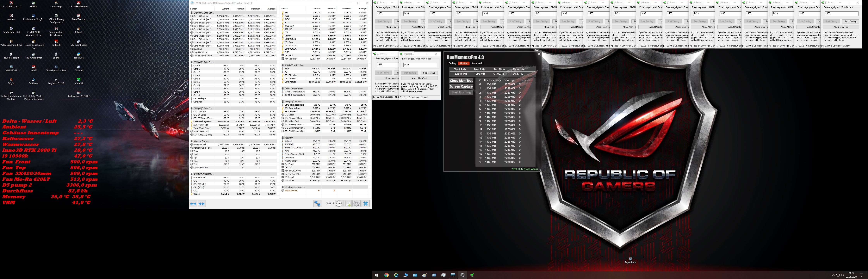Viewport: 868px width, 279px height.
Task: Click the Screen Capture button
Action: (x=461, y=87)
